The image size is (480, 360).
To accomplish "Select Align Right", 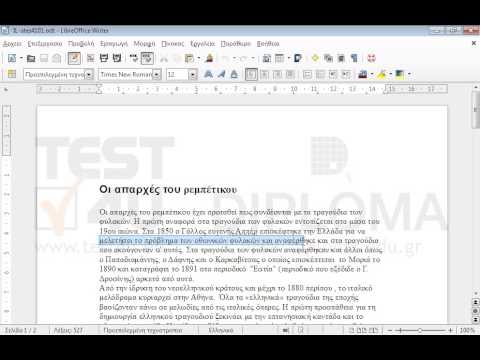I will coord(277,74).
